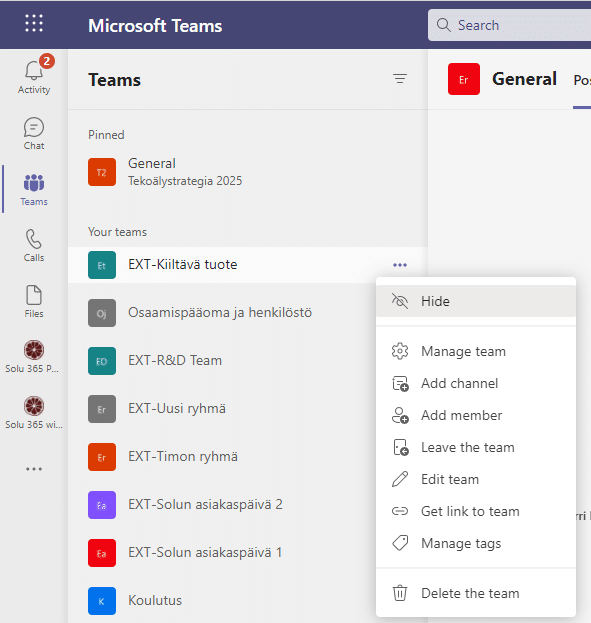591x623 pixels.
Task: Select Add channel menu entry
Action: (x=476, y=383)
